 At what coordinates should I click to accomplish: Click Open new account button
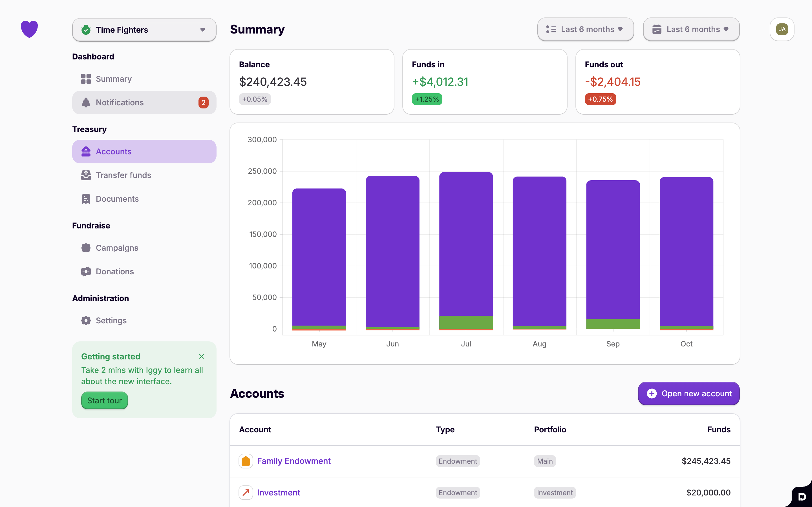point(689,393)
